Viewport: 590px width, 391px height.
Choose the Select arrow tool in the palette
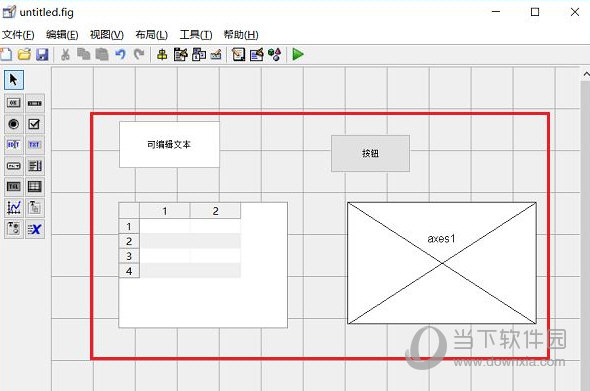pyautogui.click(x=14, y=80)
